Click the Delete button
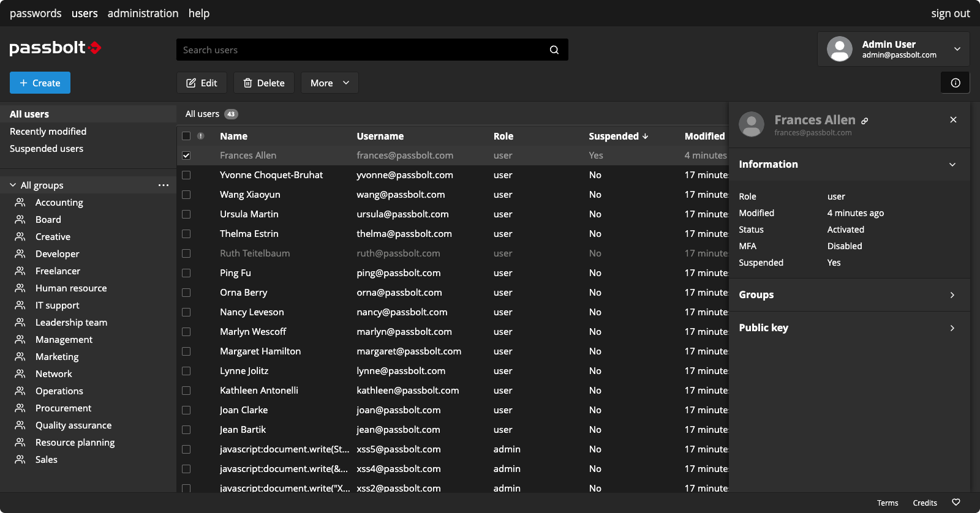Screen dimensions: 980x513 pos(264,83)
